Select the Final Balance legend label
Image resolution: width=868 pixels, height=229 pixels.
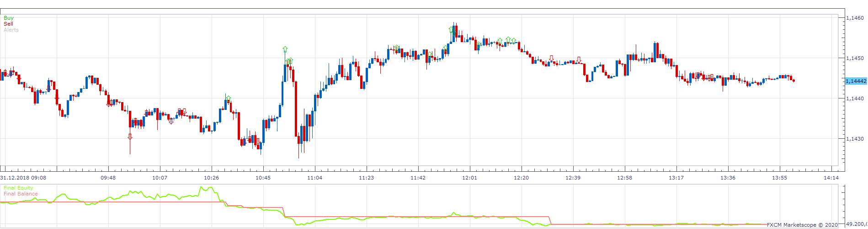(x=21, y=194)
